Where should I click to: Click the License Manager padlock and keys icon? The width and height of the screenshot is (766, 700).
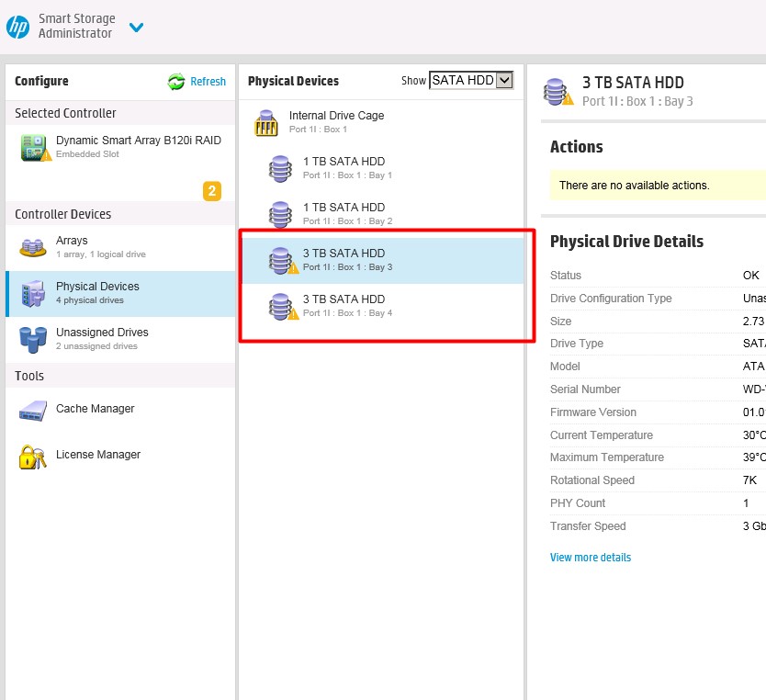pyautogui.click(x=33, y=457)
